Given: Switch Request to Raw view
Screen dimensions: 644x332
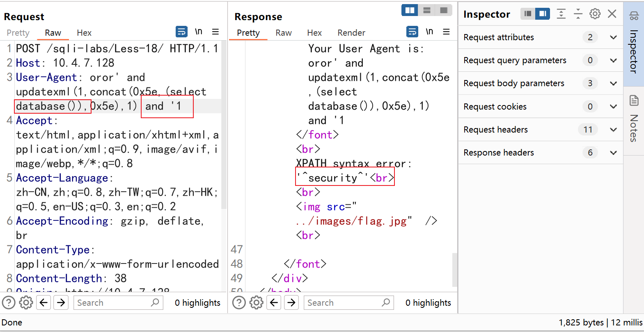Looking at the screenshot, I should [x=53, y=33].
